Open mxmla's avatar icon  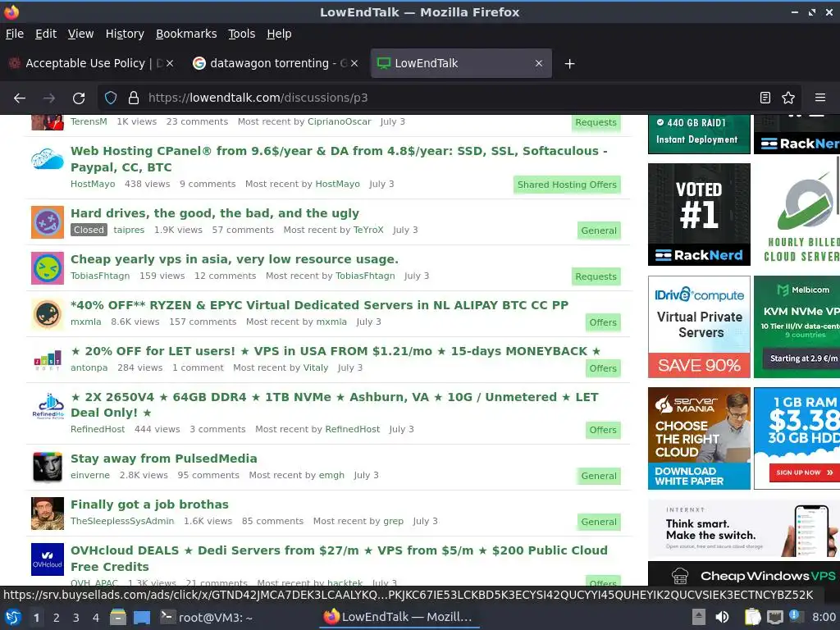point(47,314)
